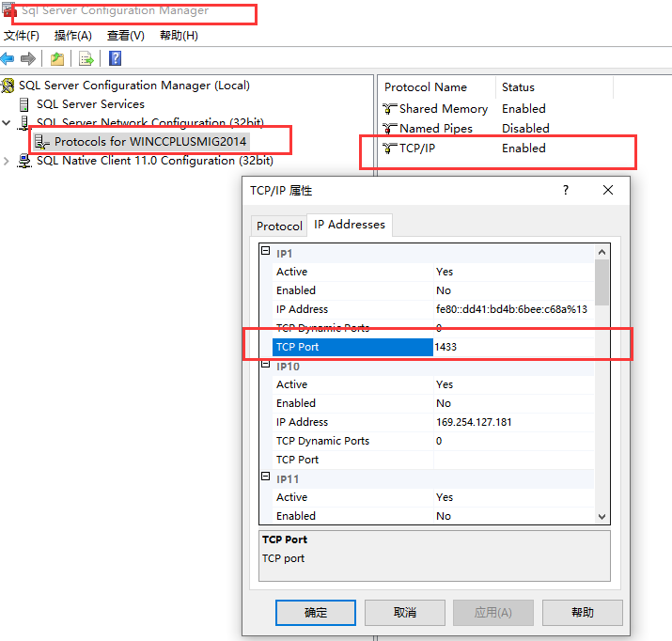Click the question mark in dialog title bar
Viewport: 672px width, 641px height.
click(566, 190)
